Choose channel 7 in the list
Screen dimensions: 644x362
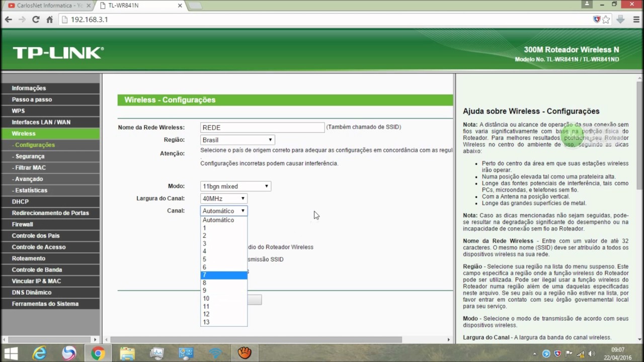[x=224, y=275]
